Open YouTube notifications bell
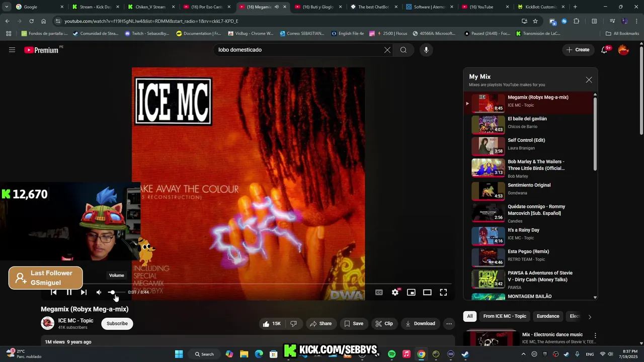Screen dimensions: 644x362 click(605, 50)
